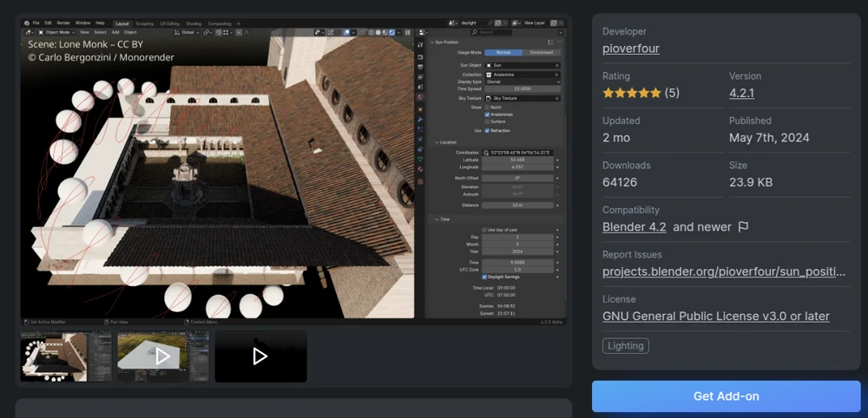Click the Blender logo in the embedded screenshot
Image resolution: width=868 pixels, height=418 pixels.
26,23
